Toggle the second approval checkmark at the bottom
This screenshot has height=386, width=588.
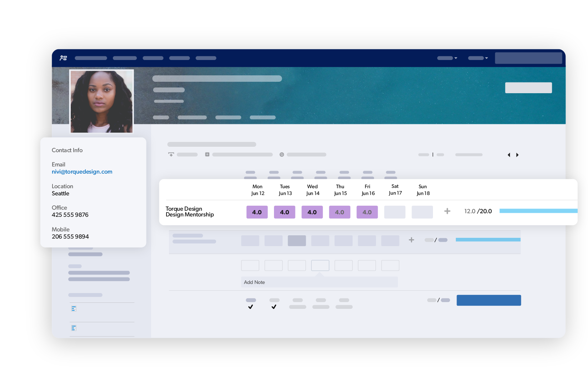pyautogui.click(x=274, y=306)
